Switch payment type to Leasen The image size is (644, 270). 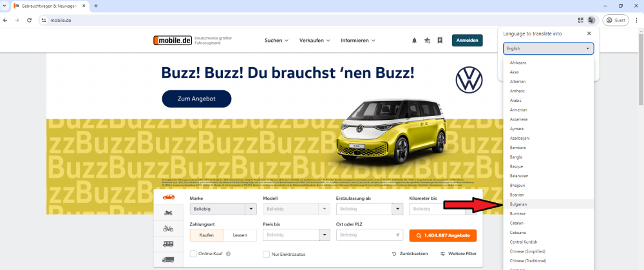pyautogui.click(x=240, y=235)
